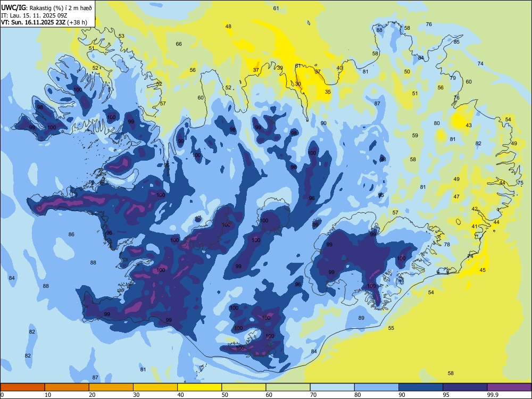The image size is (532, 399).
Task: Click the map value '42' in the east
Action: pos(475,209)
